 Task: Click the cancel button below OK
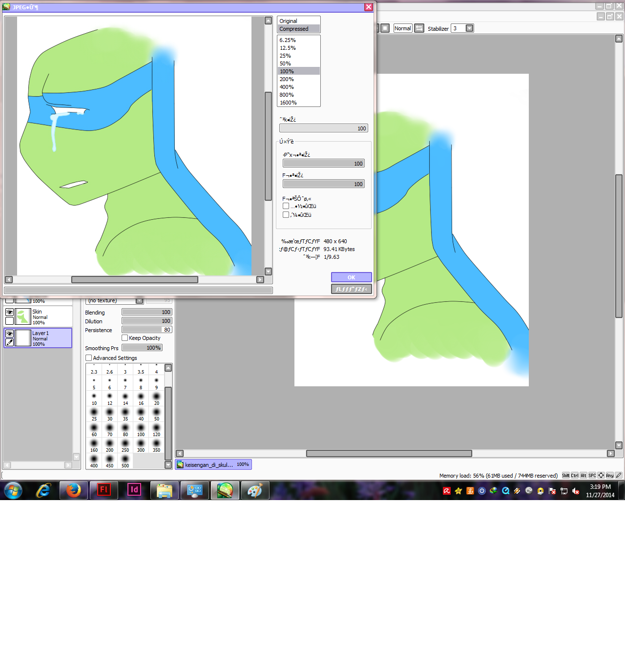tap(352, 289)
